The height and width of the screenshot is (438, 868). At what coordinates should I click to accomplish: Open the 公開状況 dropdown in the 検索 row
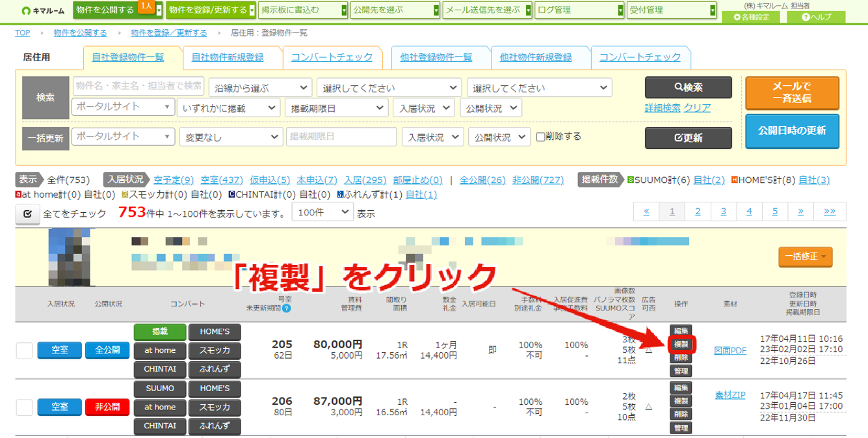pyautogui.click(x=491, y=108)
